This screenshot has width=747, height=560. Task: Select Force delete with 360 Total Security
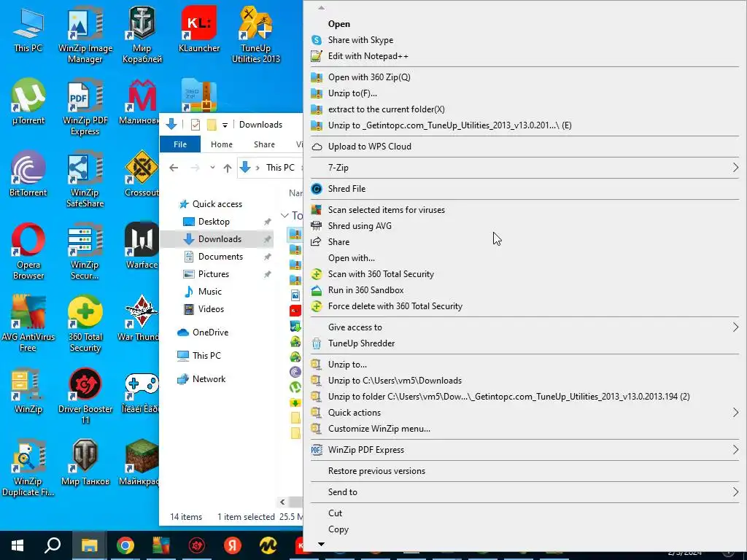[x=525, y=306]
